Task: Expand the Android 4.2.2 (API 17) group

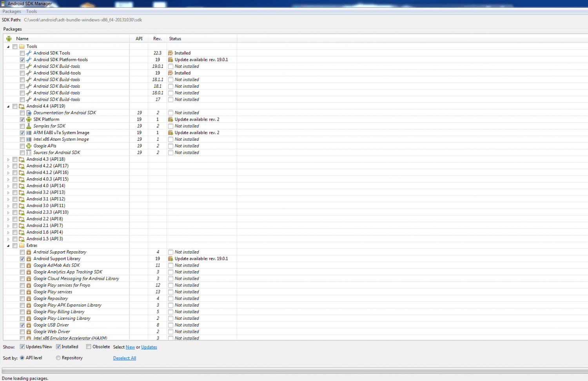Action: [8, 166]
